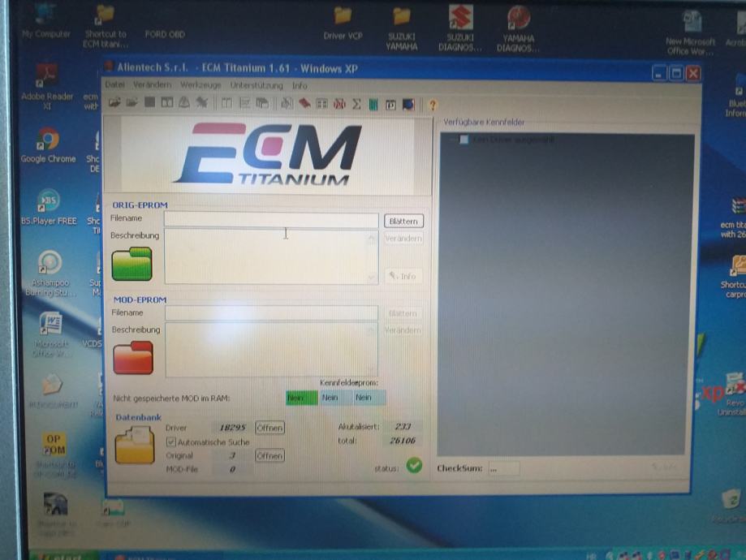Click Öffnen next to Original count

[270, 456]
